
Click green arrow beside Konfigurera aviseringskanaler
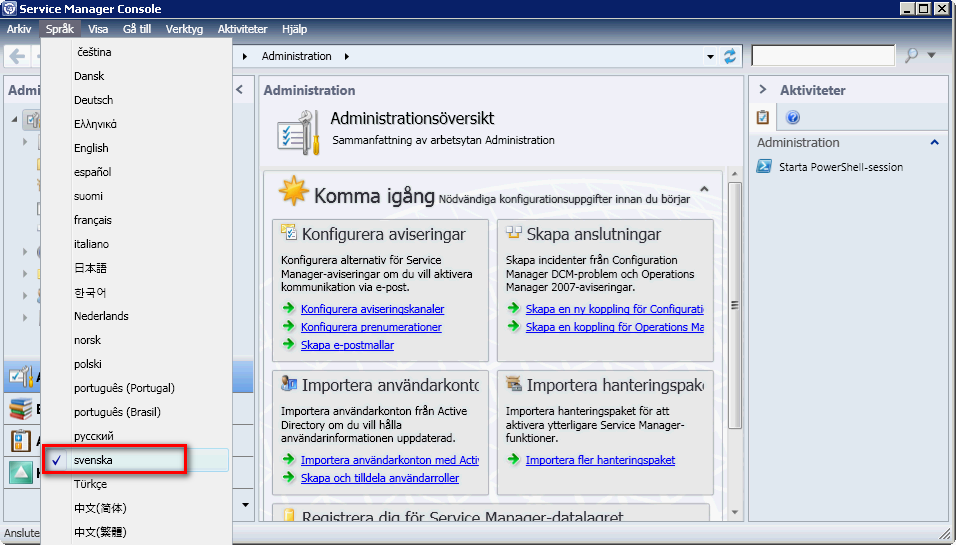click(x=288, y=308)
